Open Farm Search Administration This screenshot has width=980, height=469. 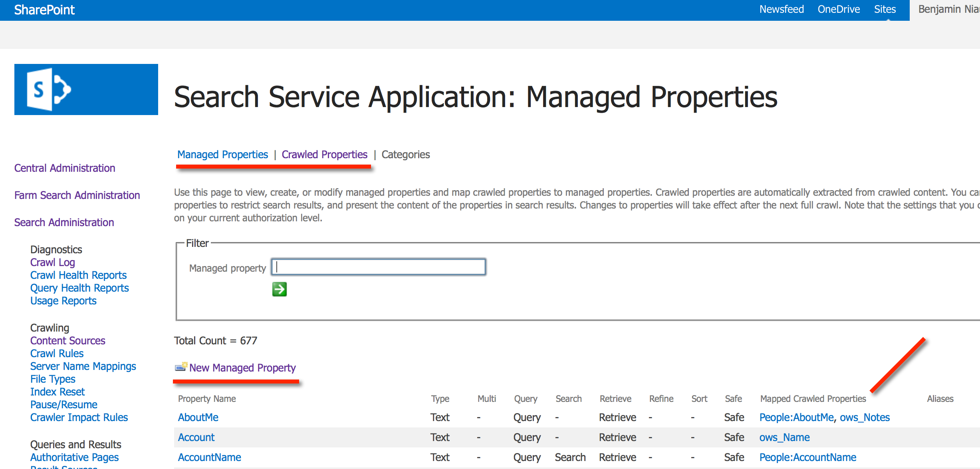77,195
